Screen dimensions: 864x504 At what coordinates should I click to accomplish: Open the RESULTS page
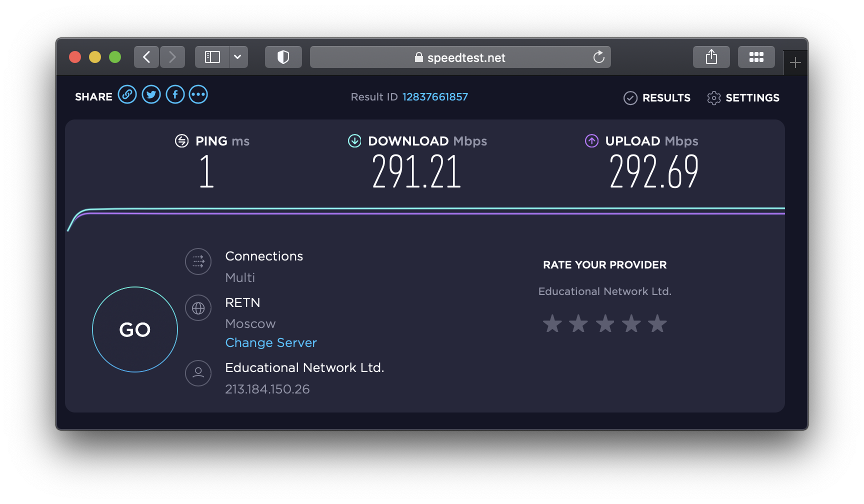tap(657, 98)
